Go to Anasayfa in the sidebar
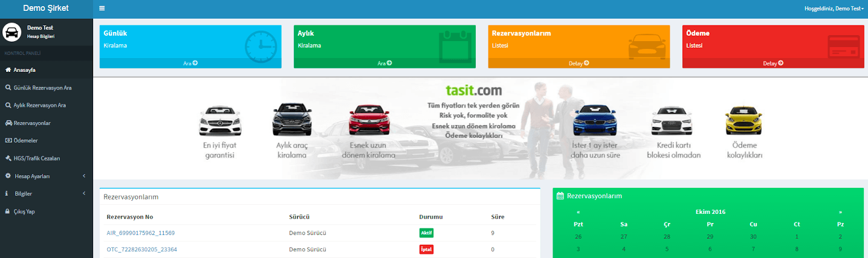This screenshot has width=868, height=258. [x=24, y=69]
